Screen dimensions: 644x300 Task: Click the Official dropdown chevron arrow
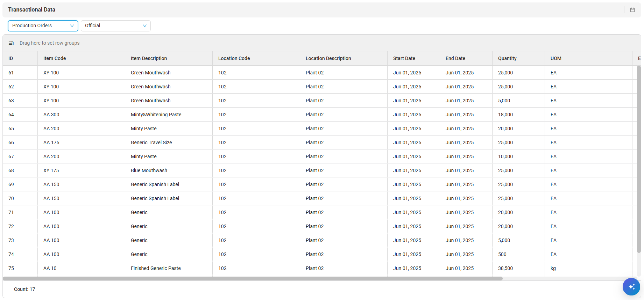click(x=145, y=26)
